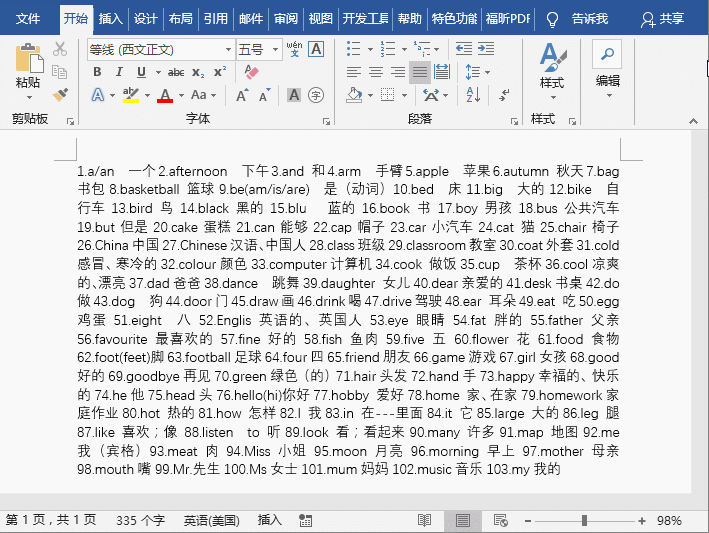709x533 pixels.
Task: Click the Format Painter brush icon
Action: coord(60,94)
